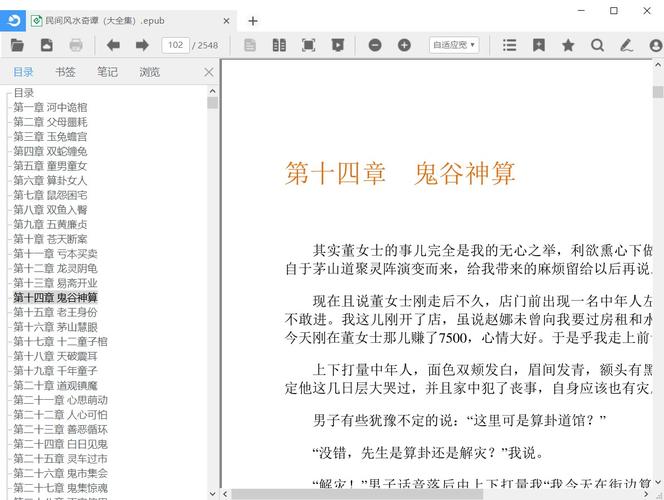Open the 自适应宽 zoom dropdown
The width and height of the screenshot is (664, 500).
tap(453, 45)
